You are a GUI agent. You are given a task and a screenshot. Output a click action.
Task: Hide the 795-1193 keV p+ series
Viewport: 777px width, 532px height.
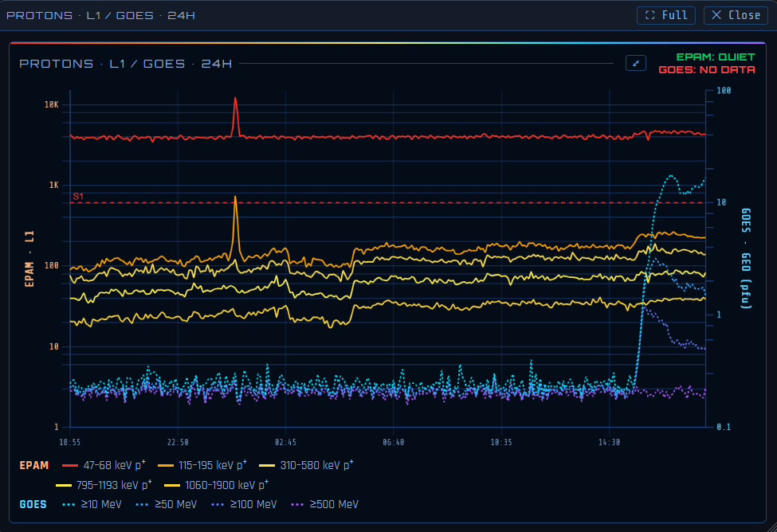pos(104,485)
